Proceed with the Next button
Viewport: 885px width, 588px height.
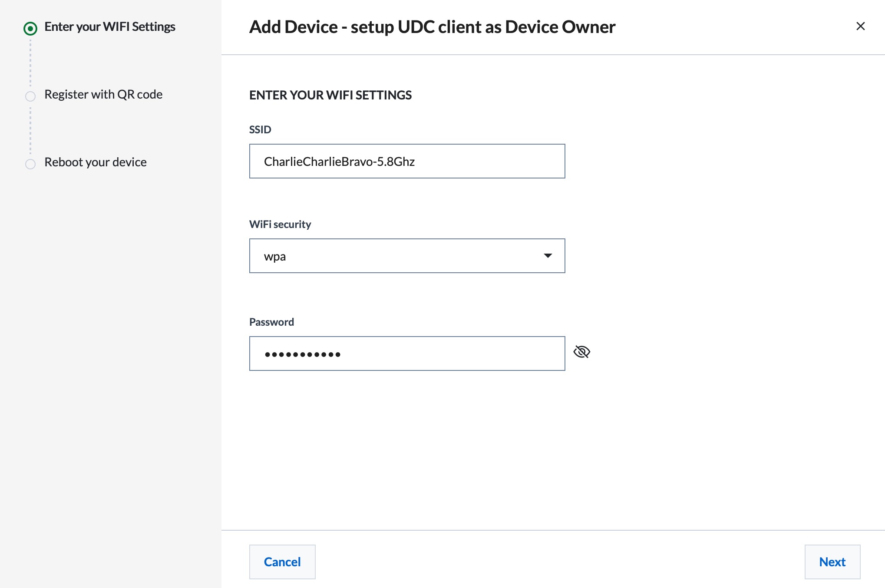pyautogui.click(x=832, y=562)
